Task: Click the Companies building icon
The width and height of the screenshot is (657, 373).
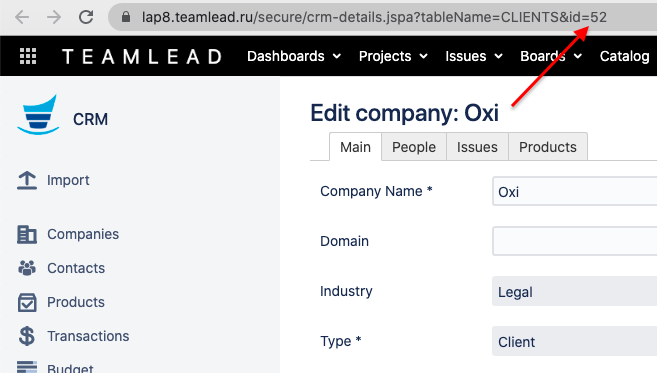Action: click(x=27, y=234)
